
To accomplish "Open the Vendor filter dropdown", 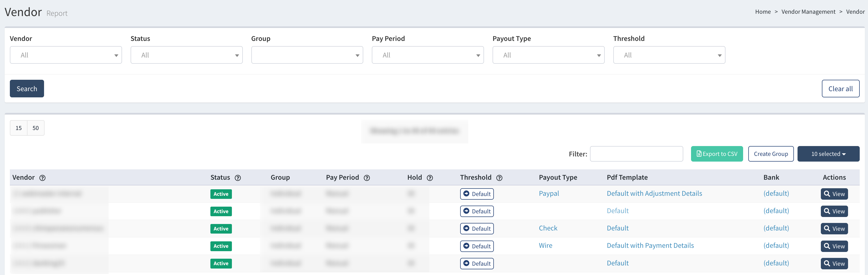I will click(x=66, y=55).
